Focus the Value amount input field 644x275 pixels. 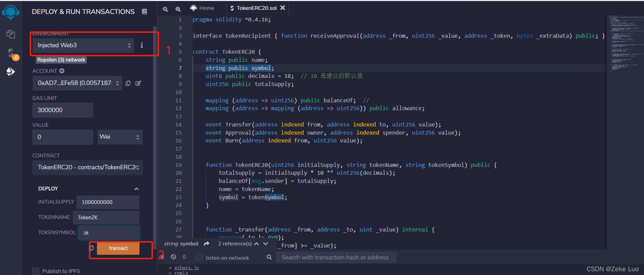[x=63, y=137]
